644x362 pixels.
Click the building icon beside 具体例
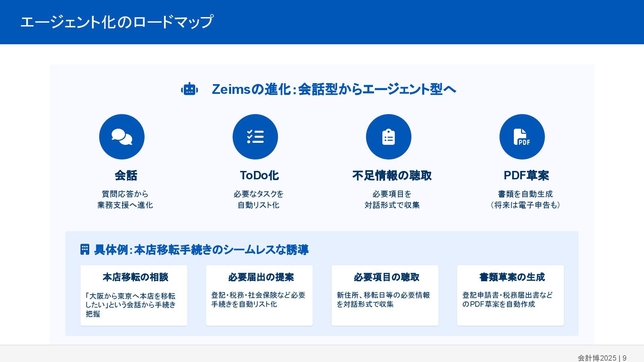pyautogui.click(x=85, y=249)
